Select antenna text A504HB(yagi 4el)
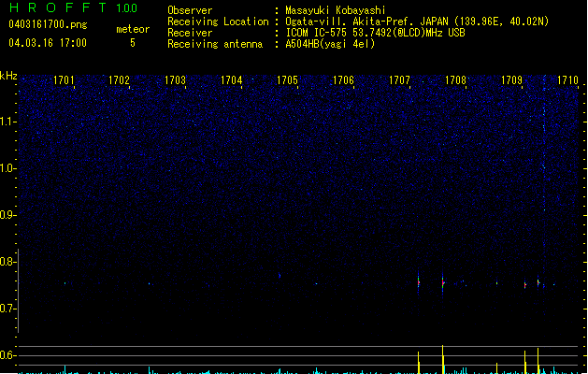Screen dimensions: 588x374 330,44
